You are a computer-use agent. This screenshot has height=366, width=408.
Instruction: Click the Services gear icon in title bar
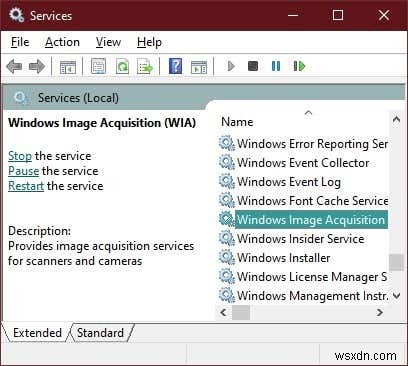click(16, 15)
